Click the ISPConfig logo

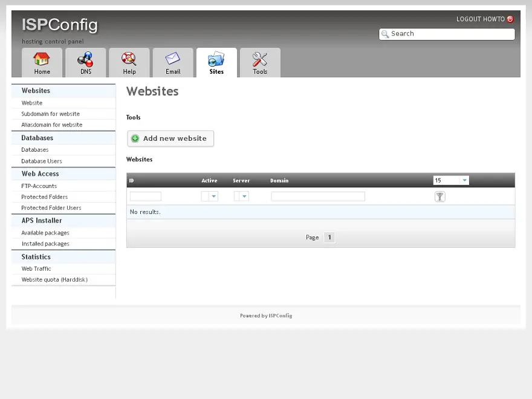tap(60, 25)
